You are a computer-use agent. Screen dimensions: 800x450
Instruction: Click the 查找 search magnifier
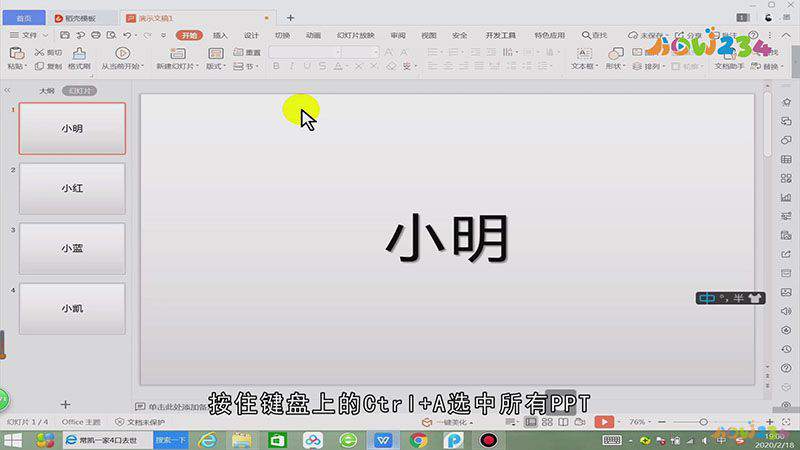pyautogui.click(x=586, y=35)
